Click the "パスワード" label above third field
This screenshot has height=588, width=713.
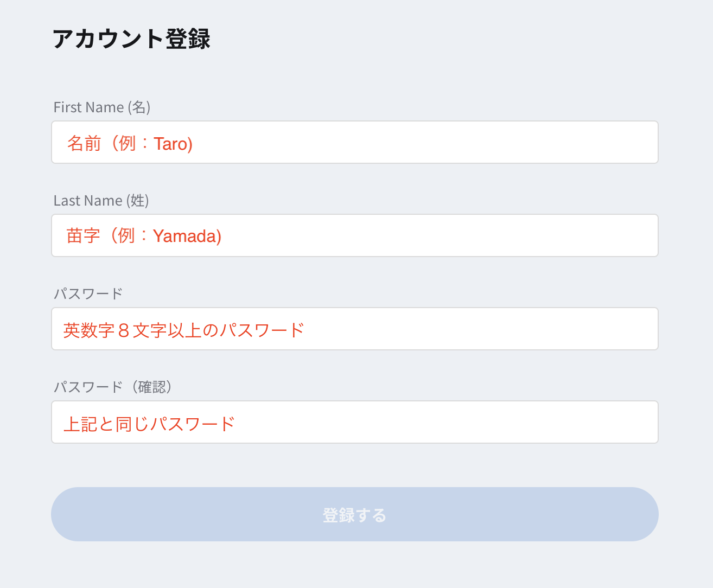click(88, 294)
